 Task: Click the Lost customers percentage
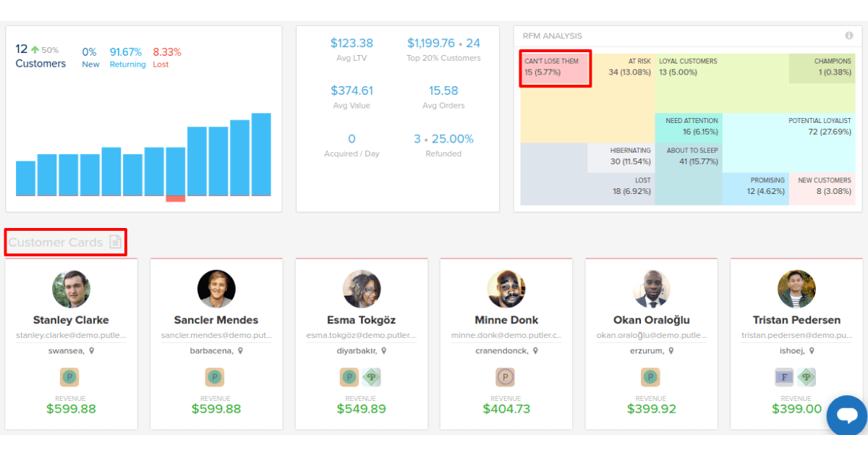tap(167, 52)
